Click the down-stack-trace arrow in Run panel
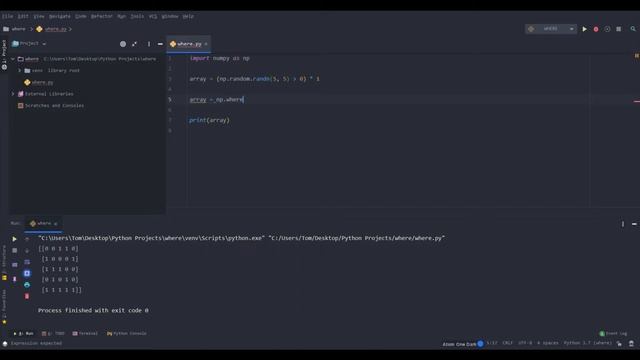 point(27,250)
